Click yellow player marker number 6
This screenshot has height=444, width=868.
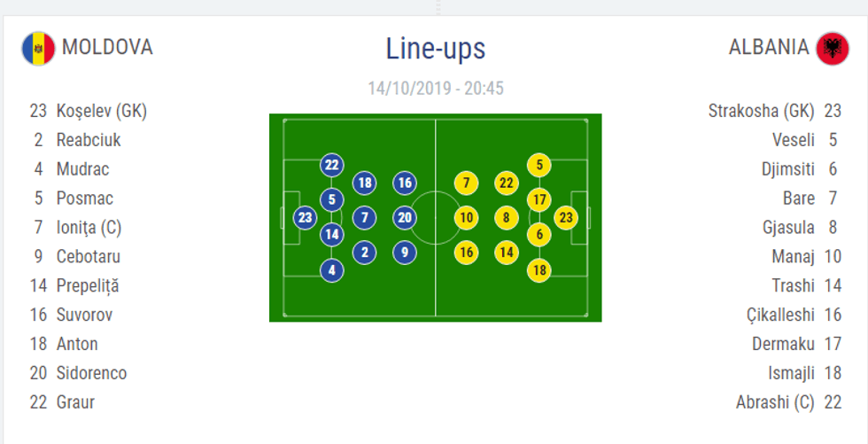pyautogui.click(x=539, y=235)
